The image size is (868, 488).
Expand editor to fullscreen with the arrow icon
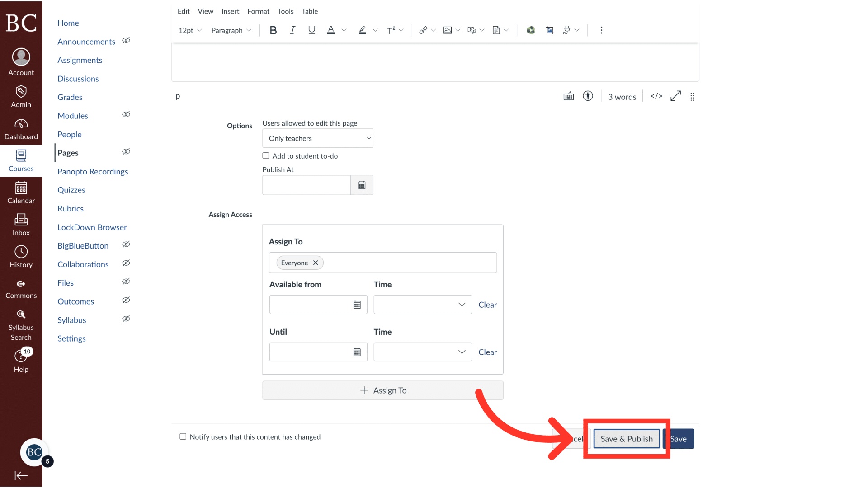(x=675, y=96)
